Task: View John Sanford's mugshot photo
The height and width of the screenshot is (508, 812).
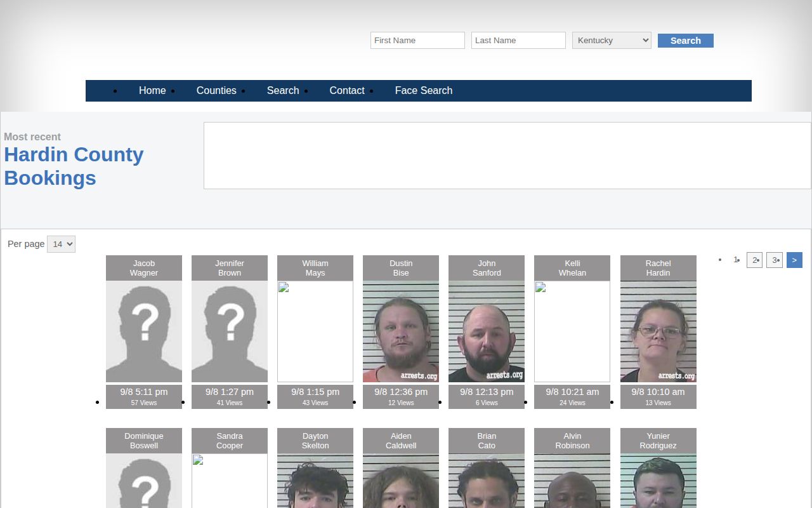Action: 487,331
